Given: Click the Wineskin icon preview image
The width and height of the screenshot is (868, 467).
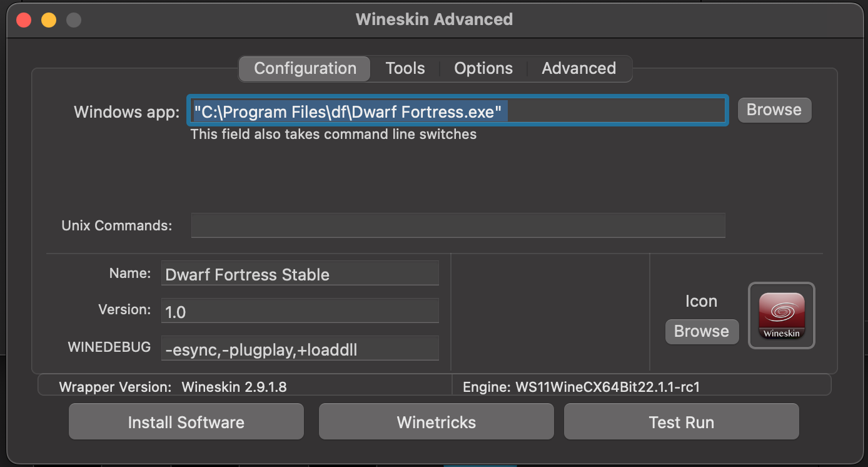Looking at the screenshot, I should point(782,316).
